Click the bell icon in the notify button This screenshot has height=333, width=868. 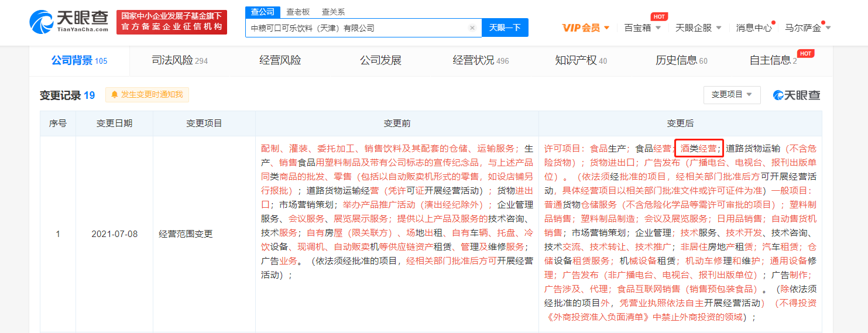pyautogui.click(x=114, y=95)
